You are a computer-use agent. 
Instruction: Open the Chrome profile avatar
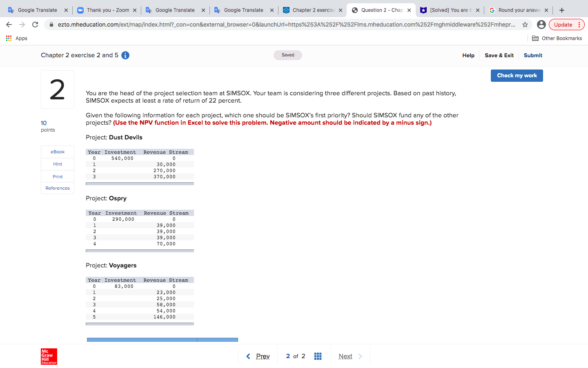click(541, 25)
